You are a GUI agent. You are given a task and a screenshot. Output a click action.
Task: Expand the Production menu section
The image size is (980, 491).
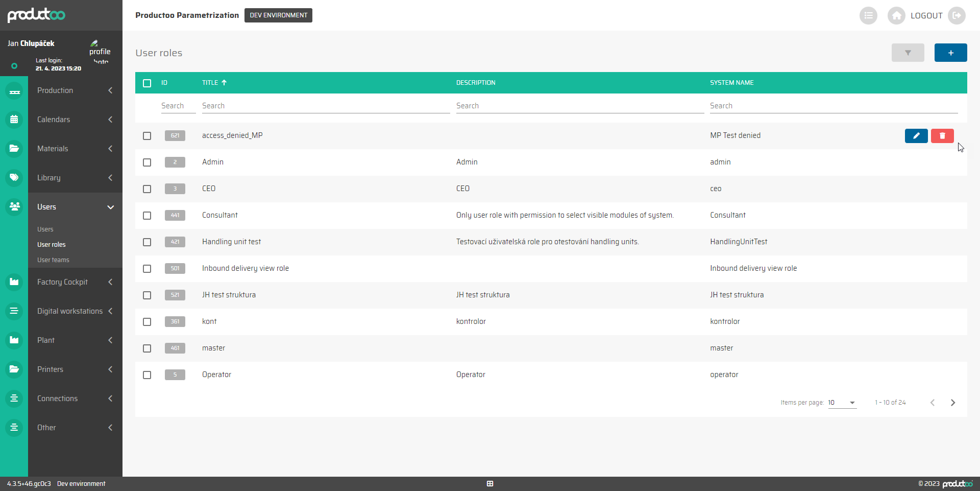point(75,90)
